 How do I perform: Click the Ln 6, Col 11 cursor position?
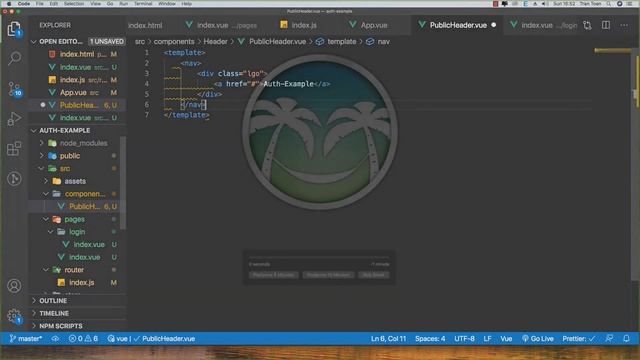(388, 338)
